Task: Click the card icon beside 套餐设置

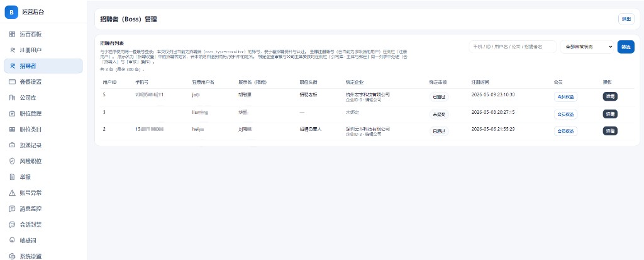Action: click(13, 82)
